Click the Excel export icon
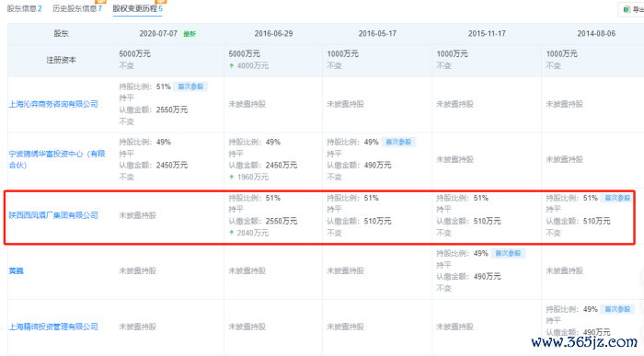644x356 pixels. 627,9
